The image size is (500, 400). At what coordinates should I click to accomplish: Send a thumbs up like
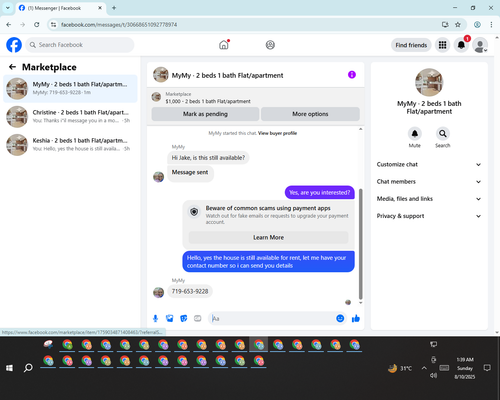tap(356, 318)
